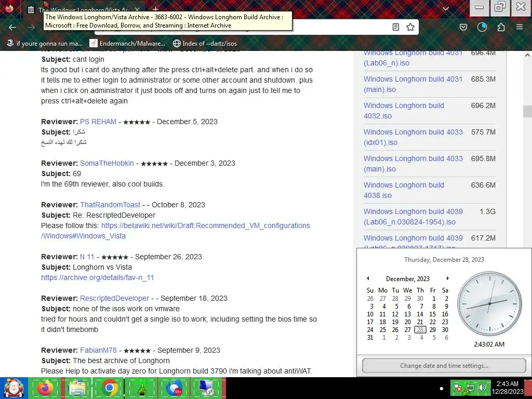Open the Endermanch/Malware bookmark
Viewport: 532px width, 399px height.
(x=127, y=44)
